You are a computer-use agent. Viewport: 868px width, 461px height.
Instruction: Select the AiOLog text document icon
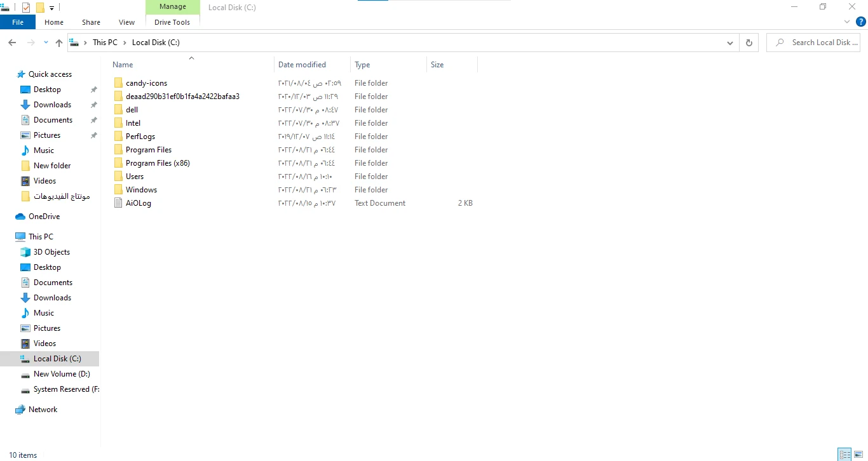click(118, 203)
